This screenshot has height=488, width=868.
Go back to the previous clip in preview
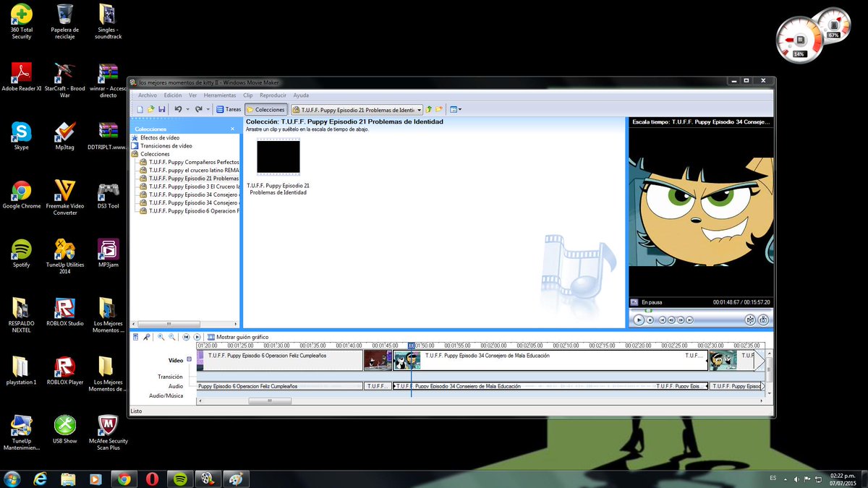pyautogui.click(x=662, y=320)
